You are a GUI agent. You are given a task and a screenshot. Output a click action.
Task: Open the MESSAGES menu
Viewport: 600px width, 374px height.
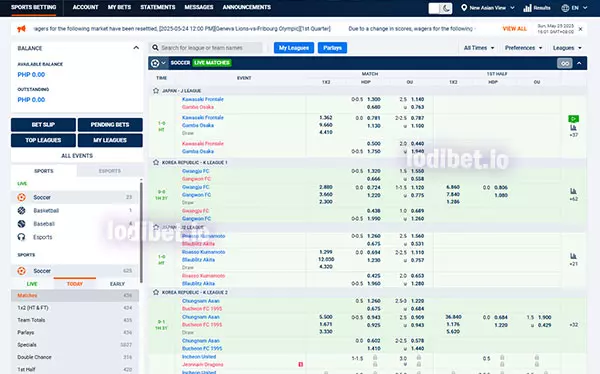click(x=199, y=7)
